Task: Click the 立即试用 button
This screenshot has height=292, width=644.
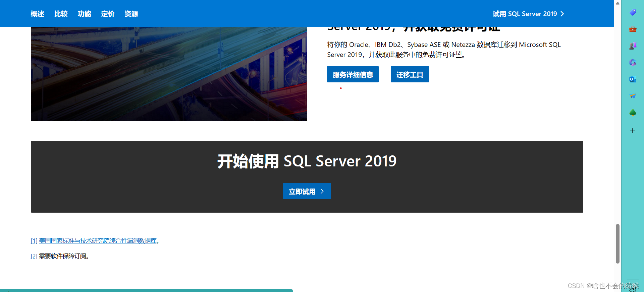Action: click(x=307, y=191)
